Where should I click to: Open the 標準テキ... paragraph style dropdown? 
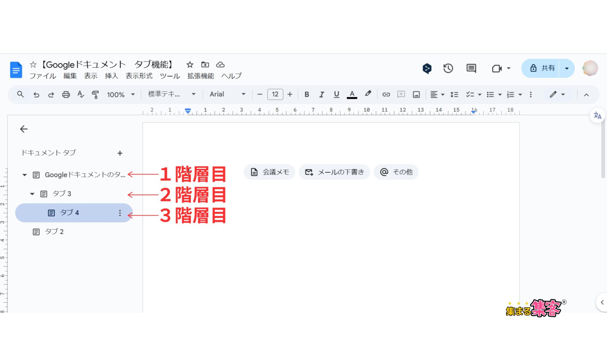(172, 94)
